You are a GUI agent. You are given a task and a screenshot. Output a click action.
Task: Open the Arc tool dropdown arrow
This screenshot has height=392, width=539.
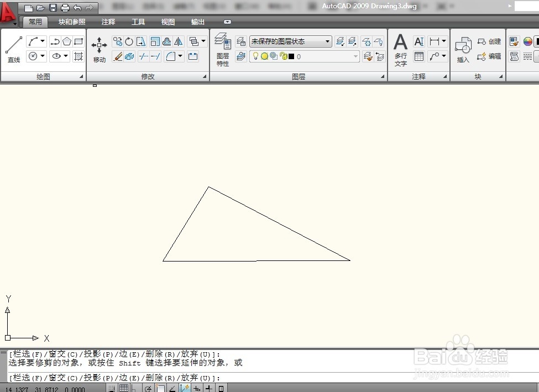pos(43,41)
